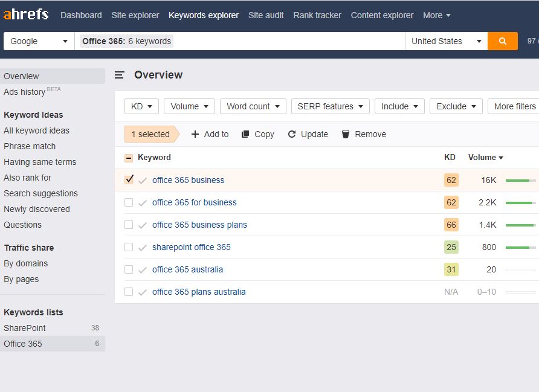Click the ahrefs logo

coord(26,14)
